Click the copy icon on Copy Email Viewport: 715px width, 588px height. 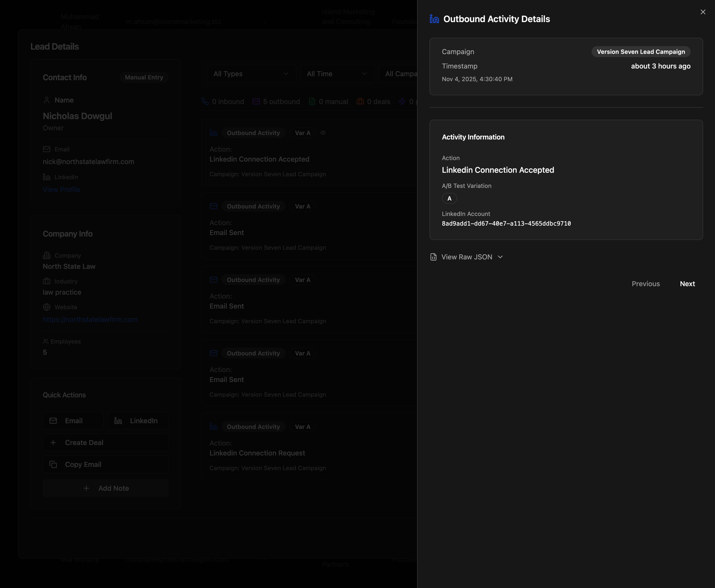click(53, 465)
